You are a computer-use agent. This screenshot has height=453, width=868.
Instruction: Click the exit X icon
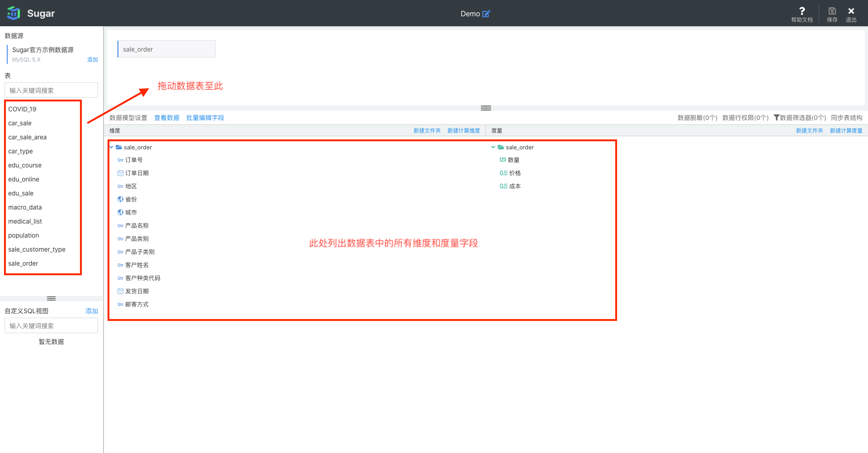point(851,11)
